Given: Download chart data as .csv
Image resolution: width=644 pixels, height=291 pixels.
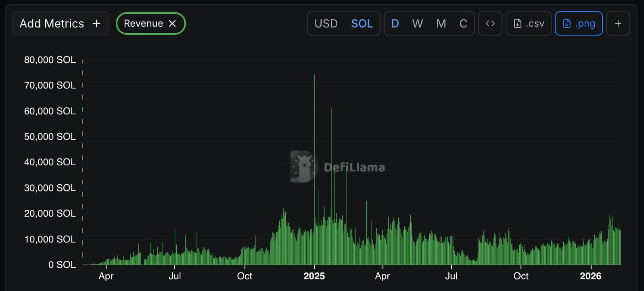Looking at the screenshot, I should pyautogui.click(x=529, y=23).
